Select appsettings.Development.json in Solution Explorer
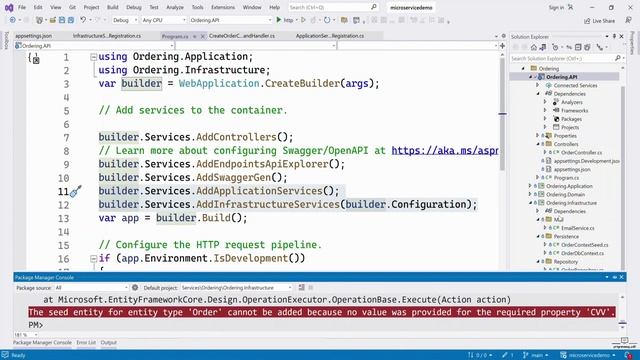The width and height of the screenshot is (640, 360). 586,161
